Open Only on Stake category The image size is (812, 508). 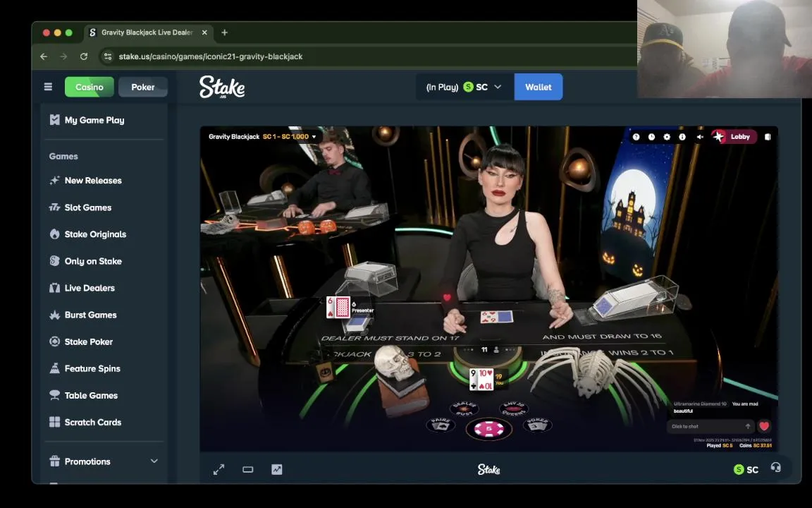pyautogui.click(x=105, y=261)
